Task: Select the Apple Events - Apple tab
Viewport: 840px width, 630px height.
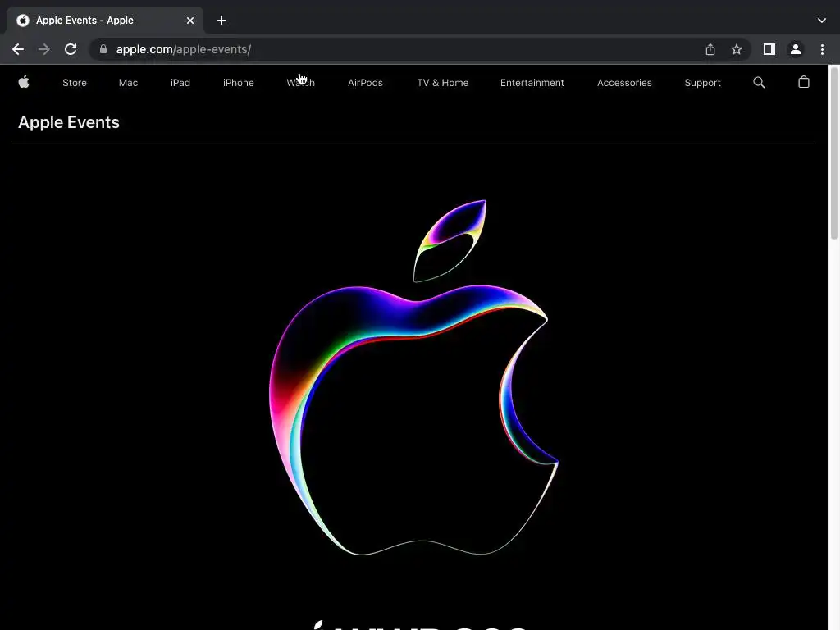Action: [105, 21]
